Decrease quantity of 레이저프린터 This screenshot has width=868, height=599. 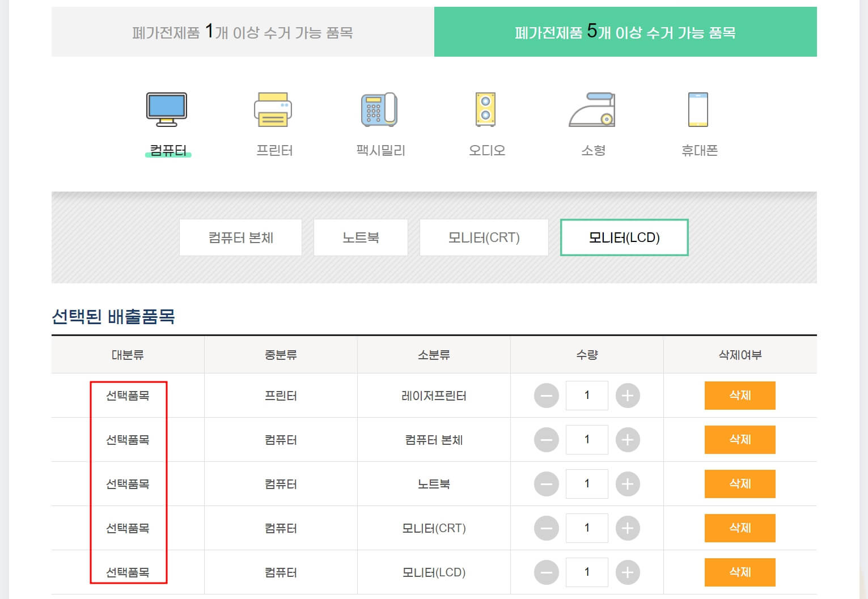click(546, 396)
